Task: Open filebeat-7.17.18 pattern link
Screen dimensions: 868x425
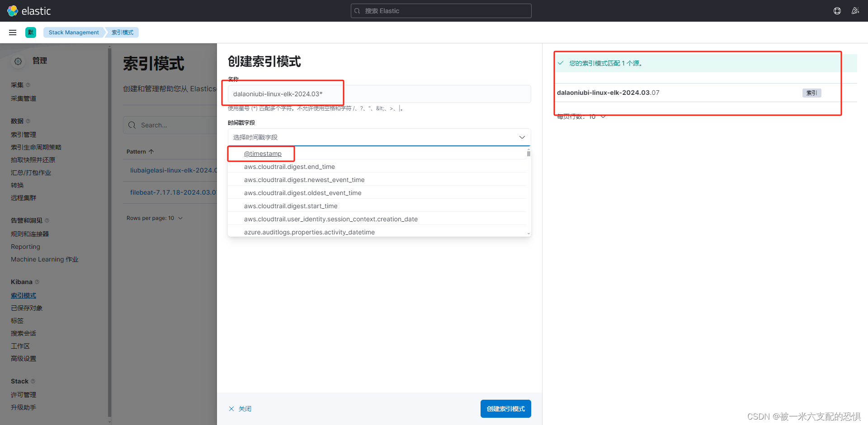Action: pyautogui.click(x=174, y=192)
